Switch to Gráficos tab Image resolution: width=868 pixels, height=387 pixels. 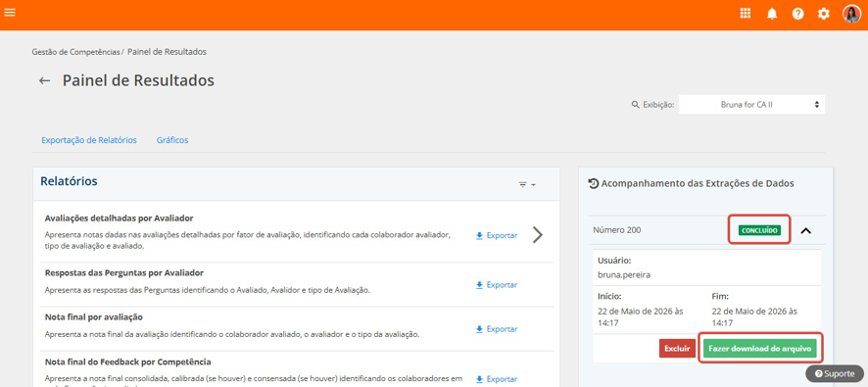[172, 140]
